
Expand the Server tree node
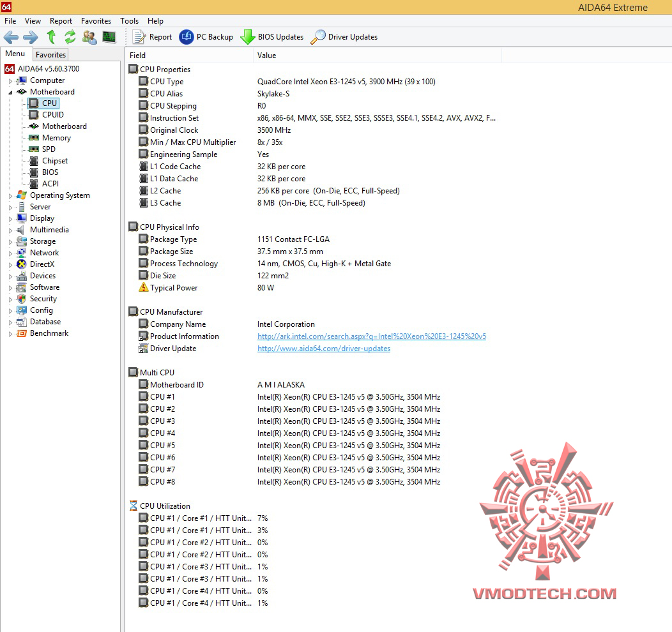point(10,207)
